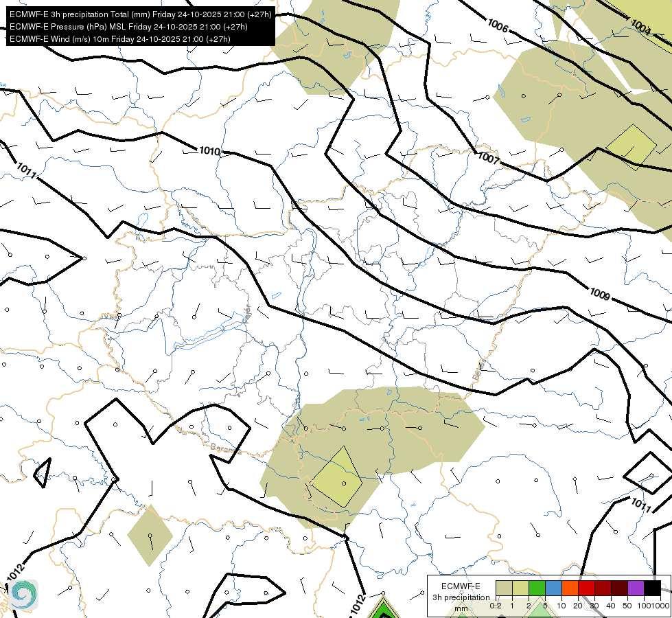Click the Baranya county label
672x618 pixels.
tap(226, 448)
